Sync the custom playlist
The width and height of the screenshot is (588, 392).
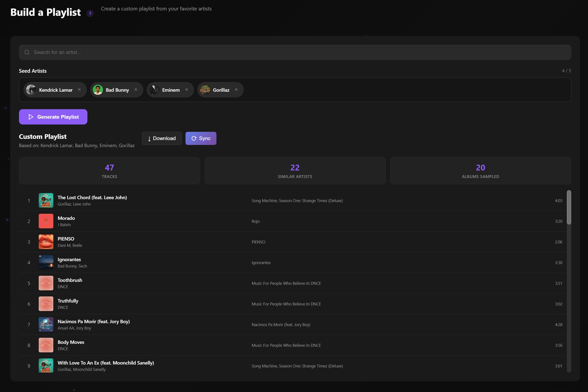[201, 138]
